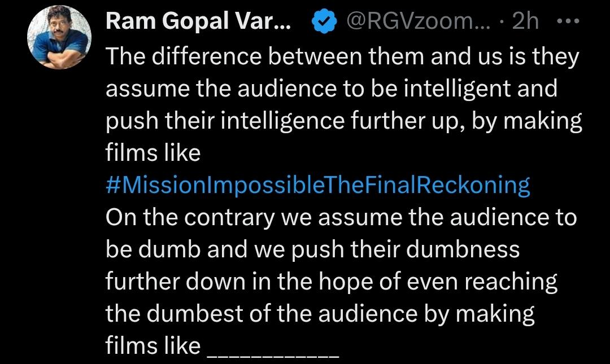Tap the line "push their intelligence further up"
Image resolution: width=610 pixels, height=364 pixels.
tap(343, 121)
